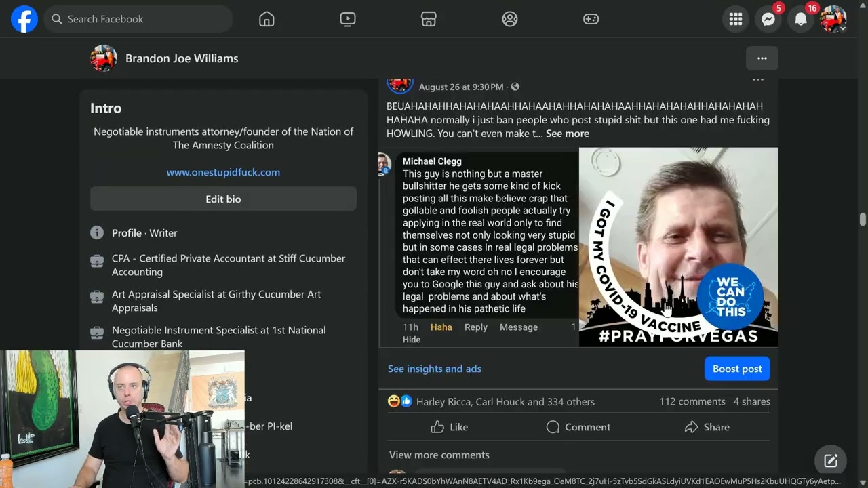The image size is (868, 488).
Task: Like the post
Action: click(450, 427)
